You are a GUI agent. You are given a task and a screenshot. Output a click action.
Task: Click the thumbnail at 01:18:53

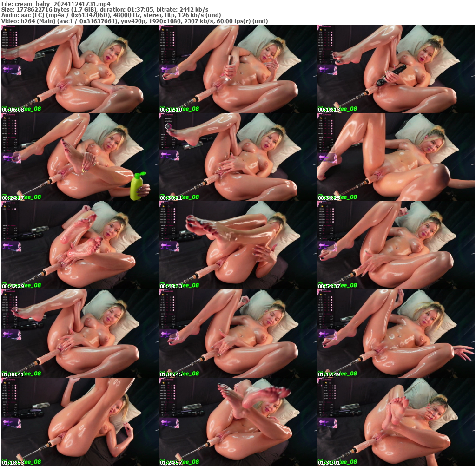click(79, 421)
